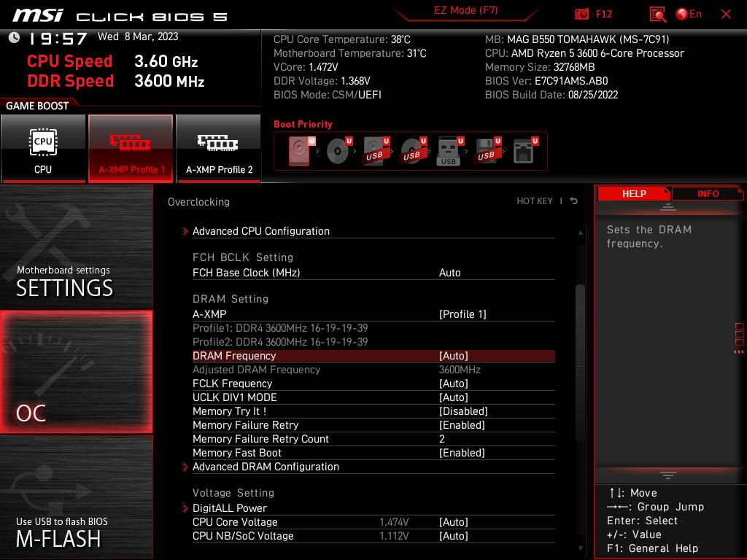Click the BIOS Ver E7C91AMS.AB0 text

(x=546, y=81)
